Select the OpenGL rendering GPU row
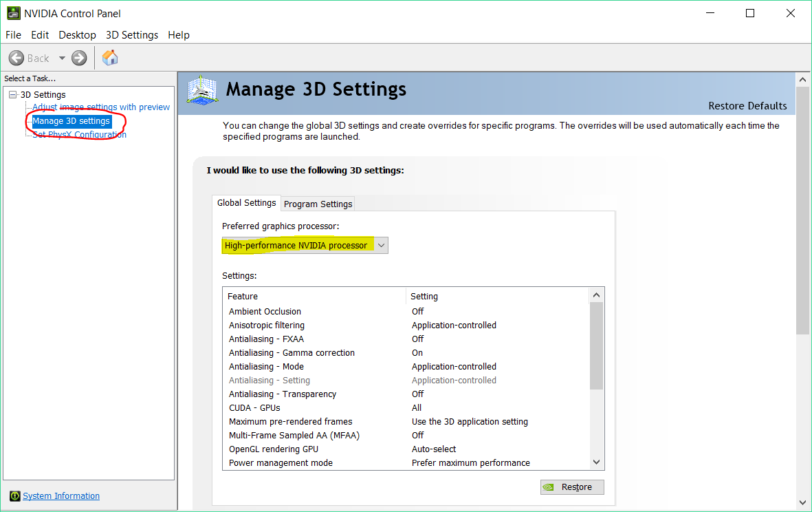 pos(406,449)
